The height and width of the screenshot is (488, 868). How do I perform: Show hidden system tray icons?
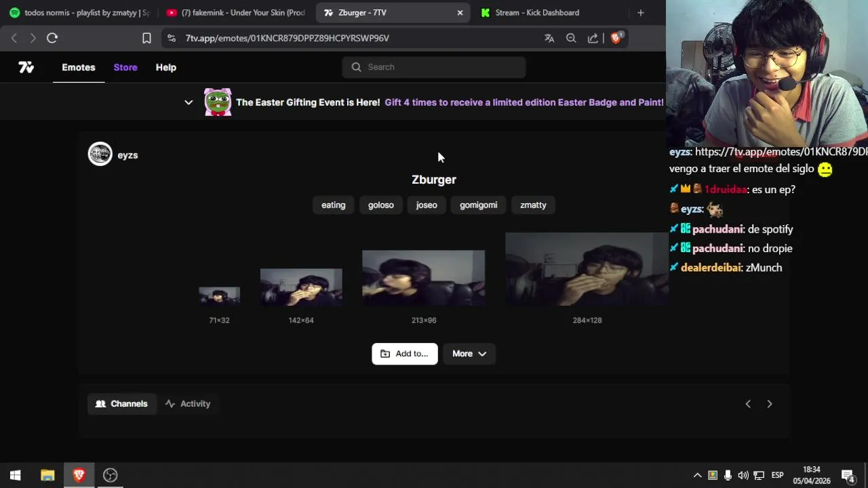click(697, 475)
